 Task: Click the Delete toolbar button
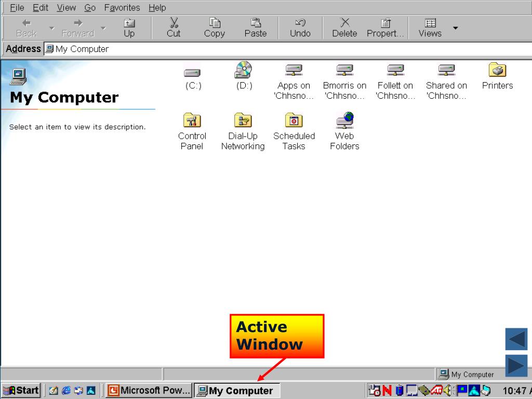tap(345, 28)
